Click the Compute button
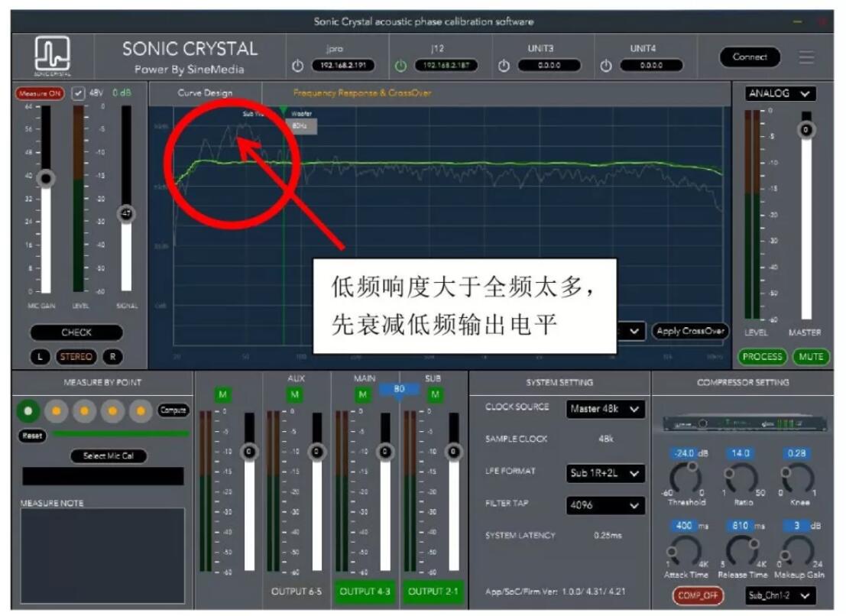 [173, 410]
